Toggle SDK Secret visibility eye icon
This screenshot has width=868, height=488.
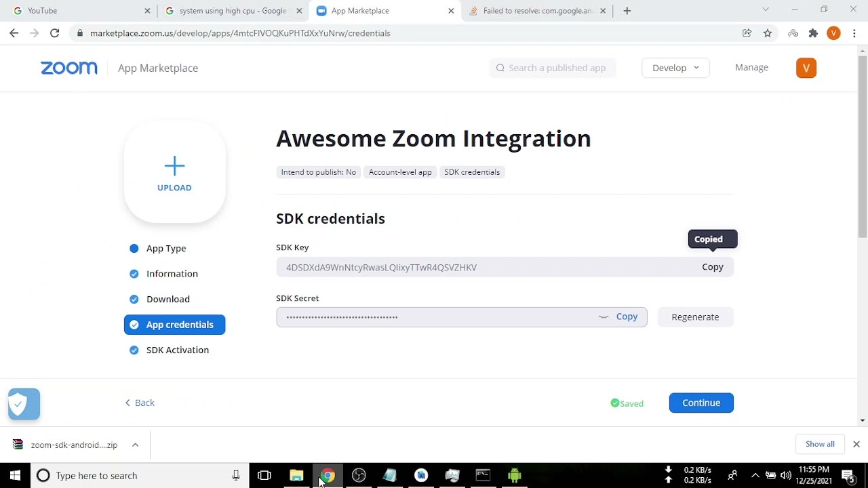[604, 317]
